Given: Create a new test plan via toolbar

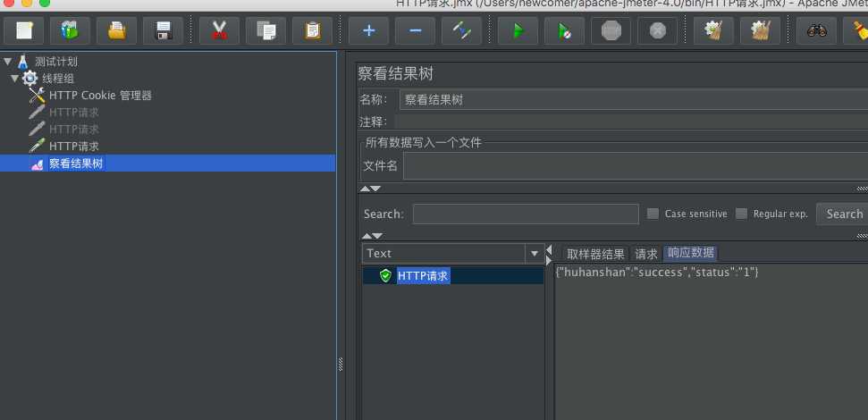Looking at the screenshot, I should (23, 30).
